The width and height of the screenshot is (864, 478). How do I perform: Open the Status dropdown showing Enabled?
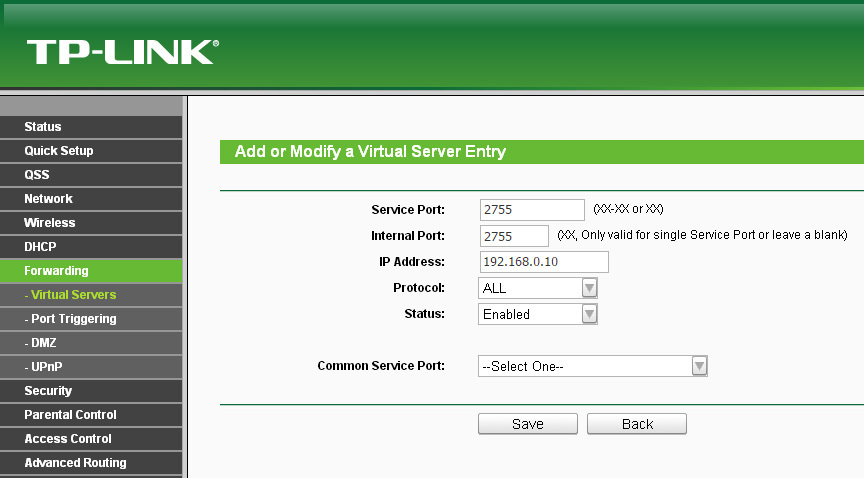pyautogui.click(x=538, y=314)
